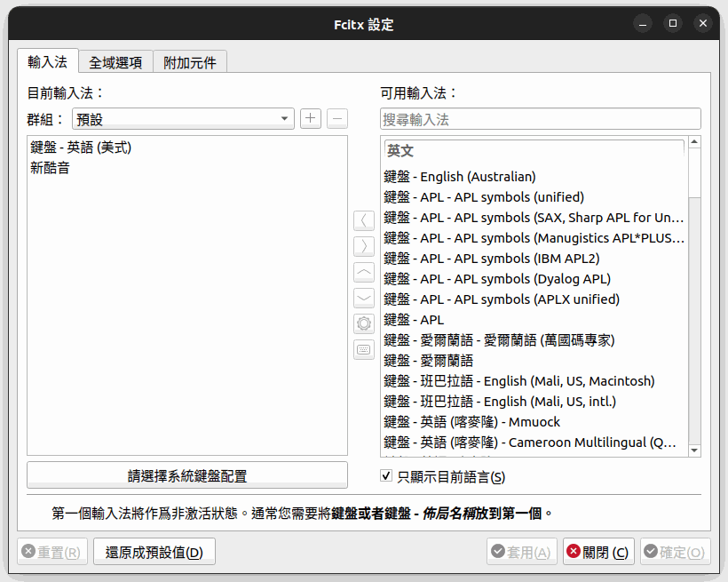Select 鍵盤 - 英語 (美式) in current list
The height and width of the screenshot is (582, 728).
(x=187, y=147)
